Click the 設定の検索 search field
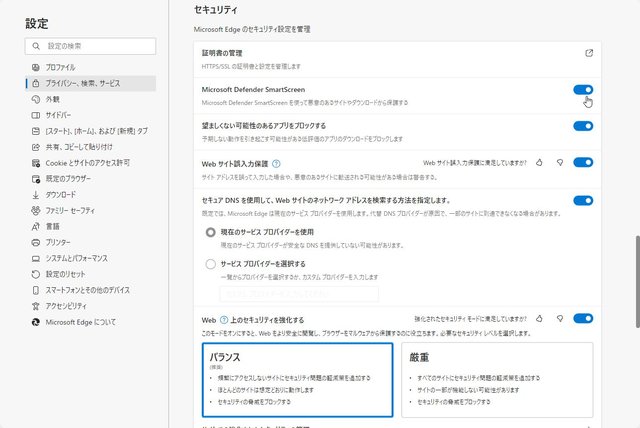Viewport: 640px width, 428px height. 91,46
